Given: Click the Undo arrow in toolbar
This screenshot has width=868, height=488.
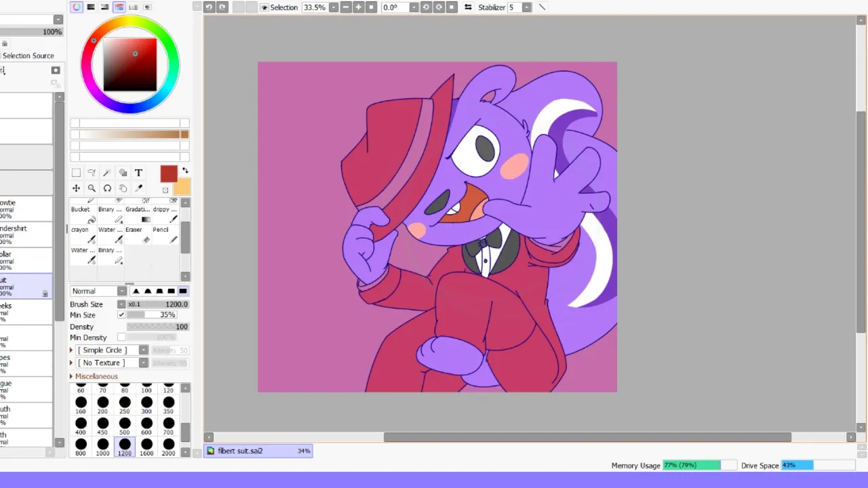Looking at the screenshot, I should tap(209, 7).
